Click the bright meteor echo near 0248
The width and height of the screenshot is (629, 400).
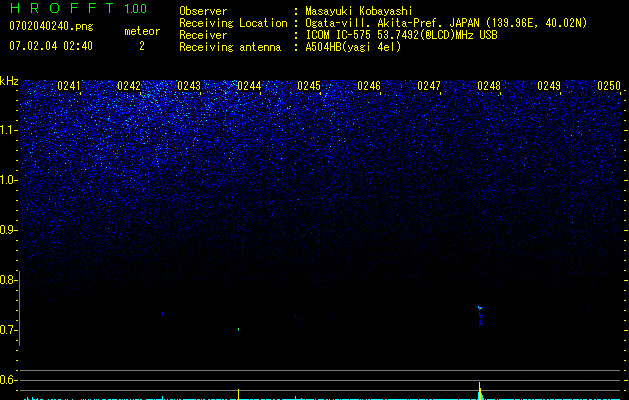(480, 308)
